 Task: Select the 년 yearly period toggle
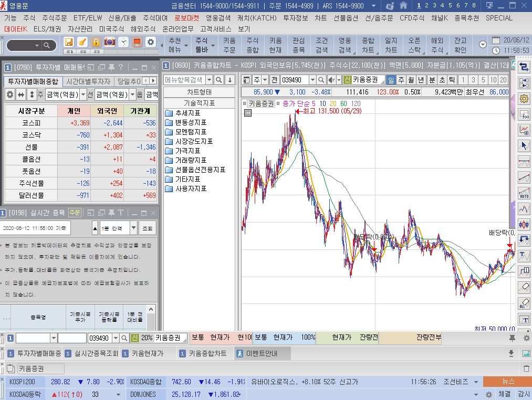point(421,80)
